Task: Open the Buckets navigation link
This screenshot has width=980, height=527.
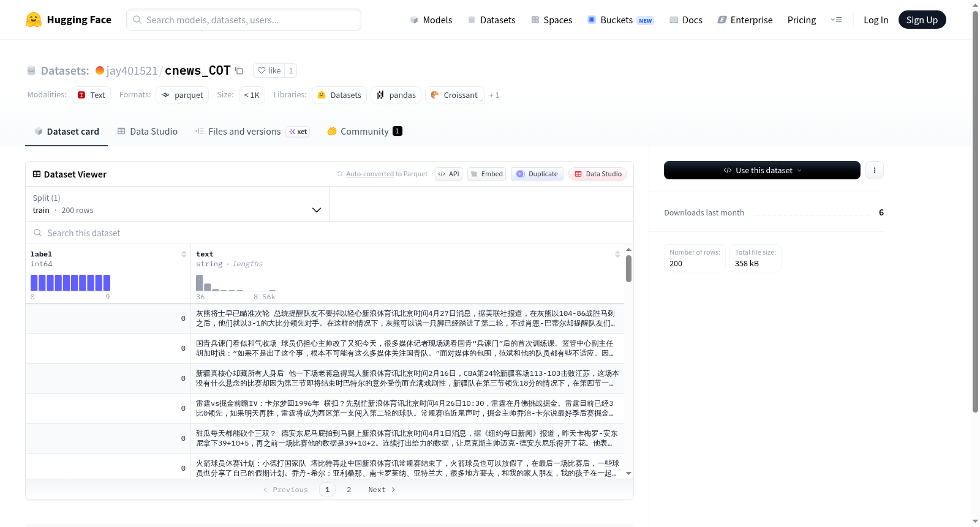Action: tap(620, 20)
